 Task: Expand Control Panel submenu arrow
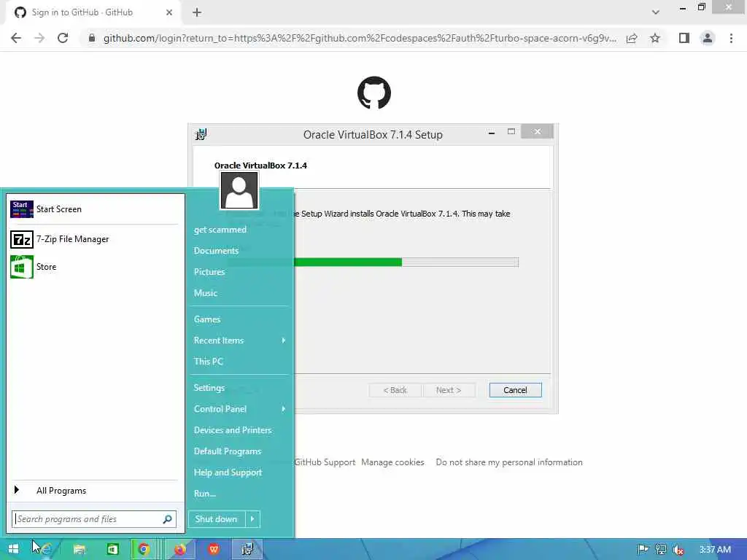click(284, 409)
